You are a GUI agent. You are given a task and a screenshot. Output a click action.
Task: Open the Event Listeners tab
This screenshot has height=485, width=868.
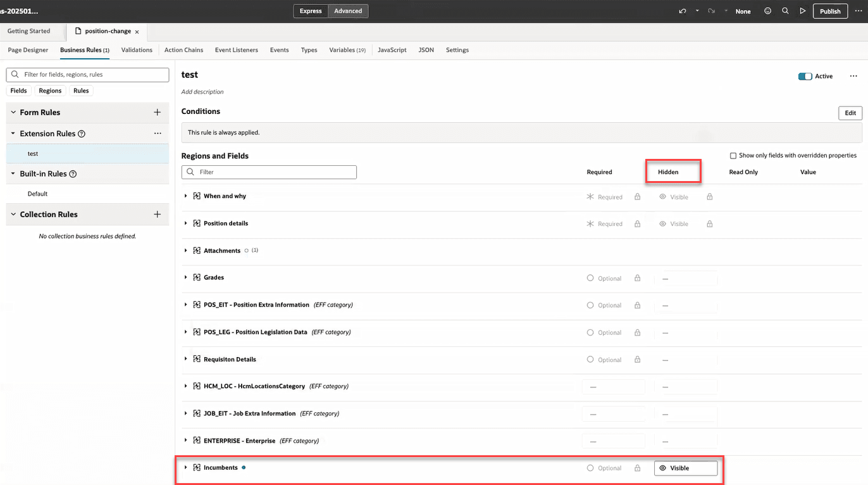[x=237, y=50]
